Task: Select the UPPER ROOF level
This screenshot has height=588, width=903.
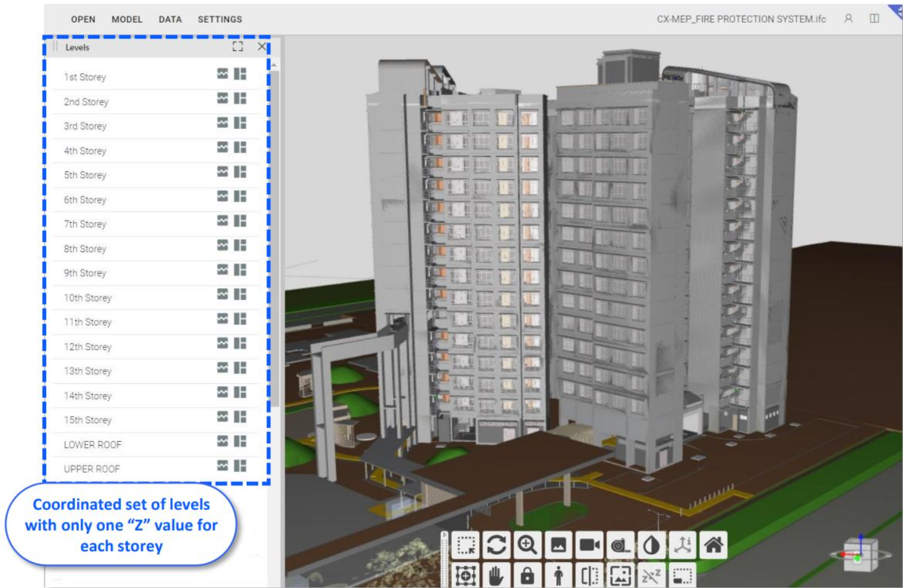Action: [92, 469]
